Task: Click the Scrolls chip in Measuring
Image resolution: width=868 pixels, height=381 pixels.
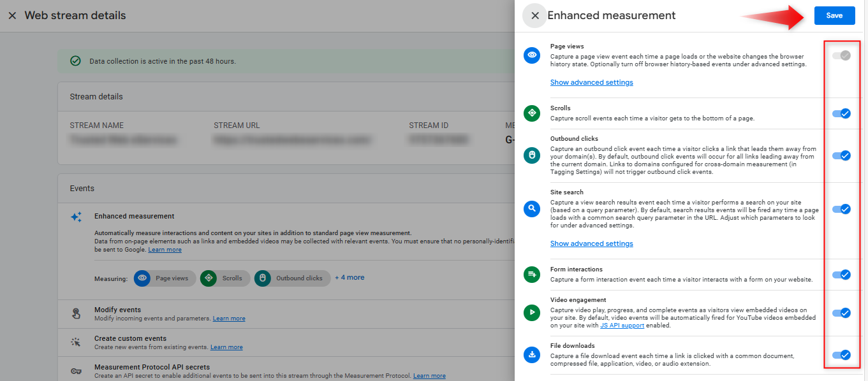Action: click(224, 278)
